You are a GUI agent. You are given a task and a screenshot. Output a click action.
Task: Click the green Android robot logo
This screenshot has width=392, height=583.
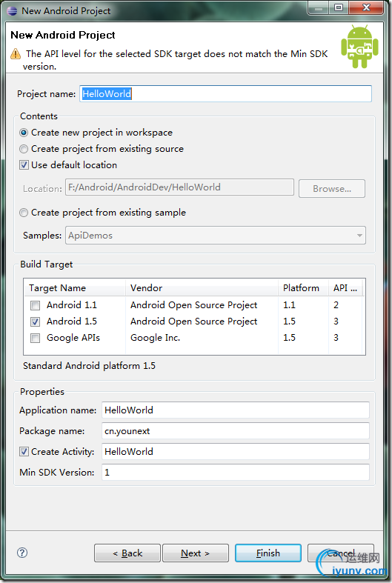click(x=359, y=47)
